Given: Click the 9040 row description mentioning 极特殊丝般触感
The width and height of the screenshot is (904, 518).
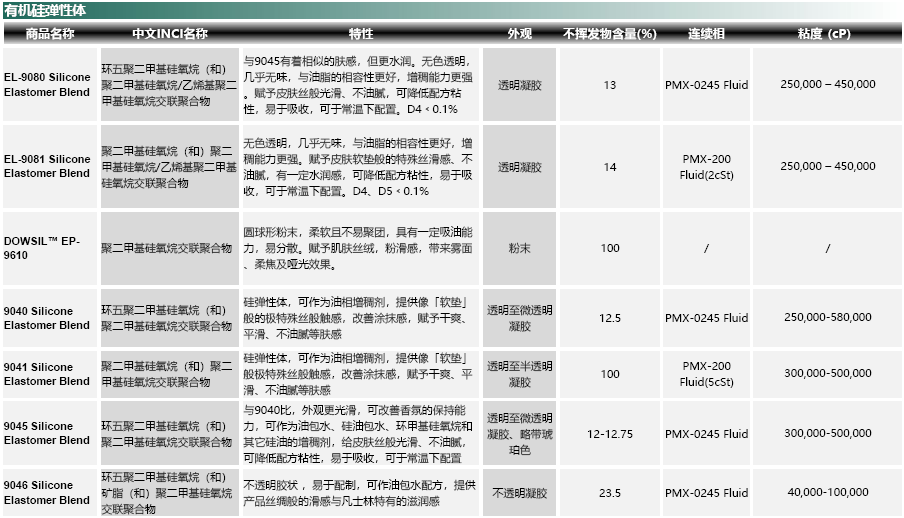Looking at the screenshot, I should [360, 318].
